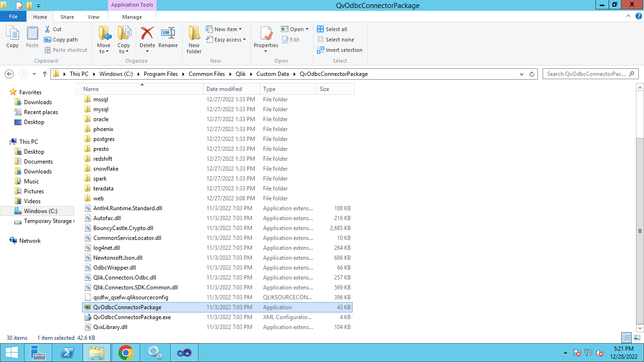
Task: Click the Copy to dropdown button
Action: 124,40
